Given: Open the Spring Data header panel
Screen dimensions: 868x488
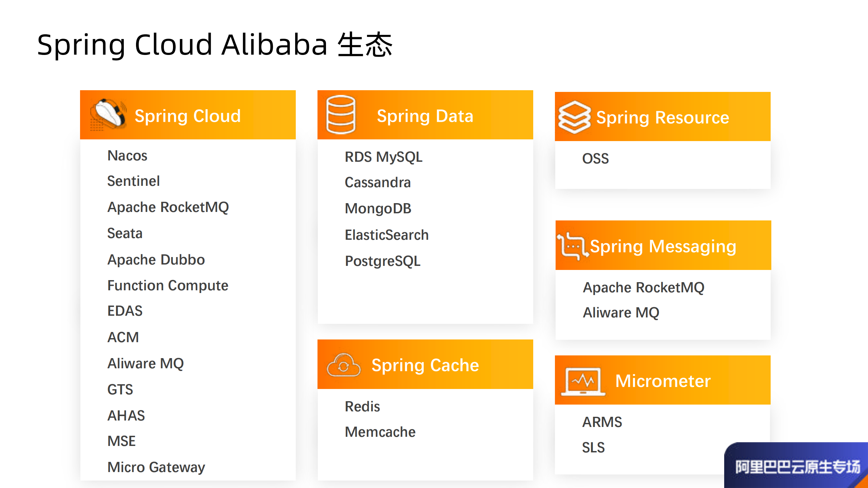Looking at the screenshot, I should coord(425,115).
